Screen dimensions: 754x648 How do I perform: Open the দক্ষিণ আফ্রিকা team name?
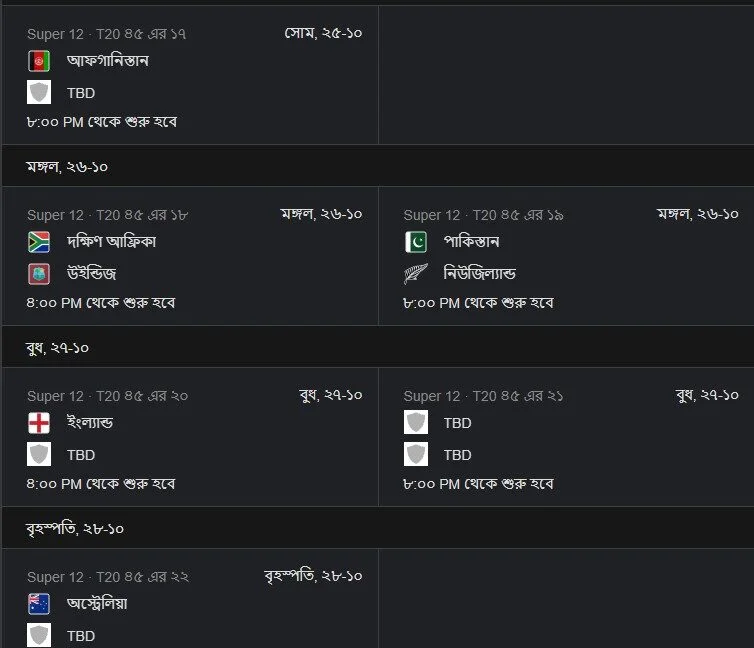coord(112,242)
